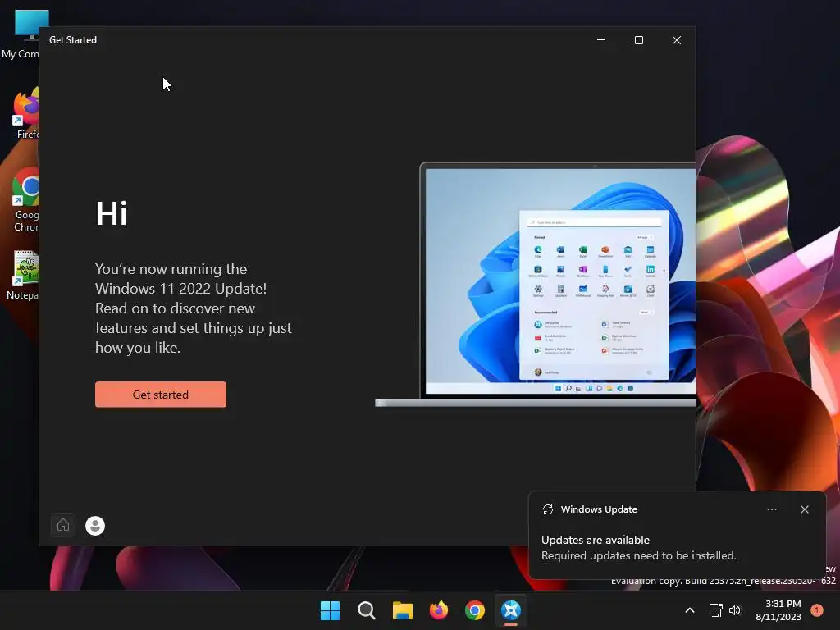
Task: Select the Get Started app taskbar icon
Action: point(511,610)
